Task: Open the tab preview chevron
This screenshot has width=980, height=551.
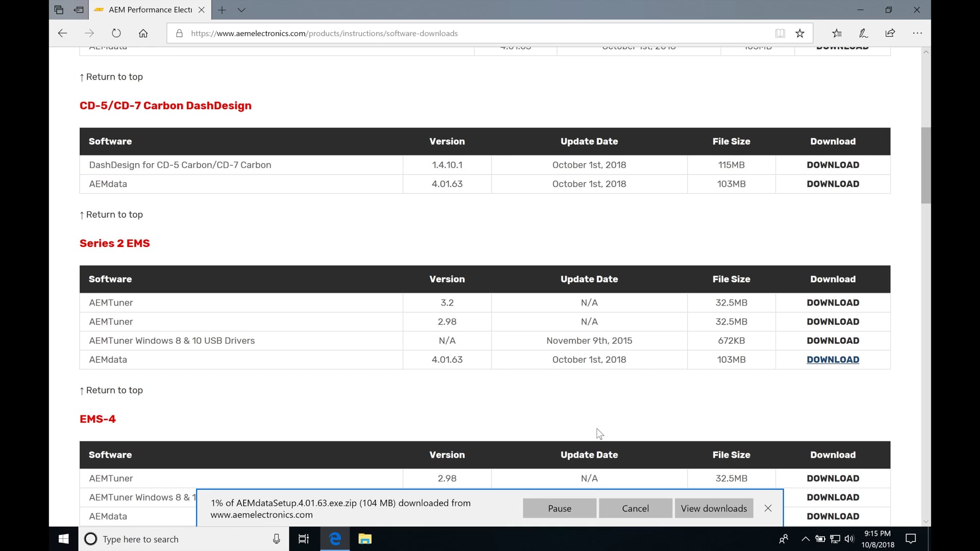Action: [x=241, y=10]
